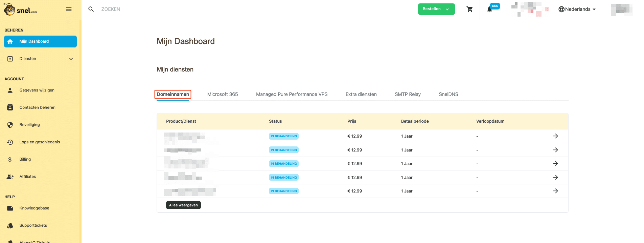
Task: Open first domain row arrow
Action: click(555, 136)
